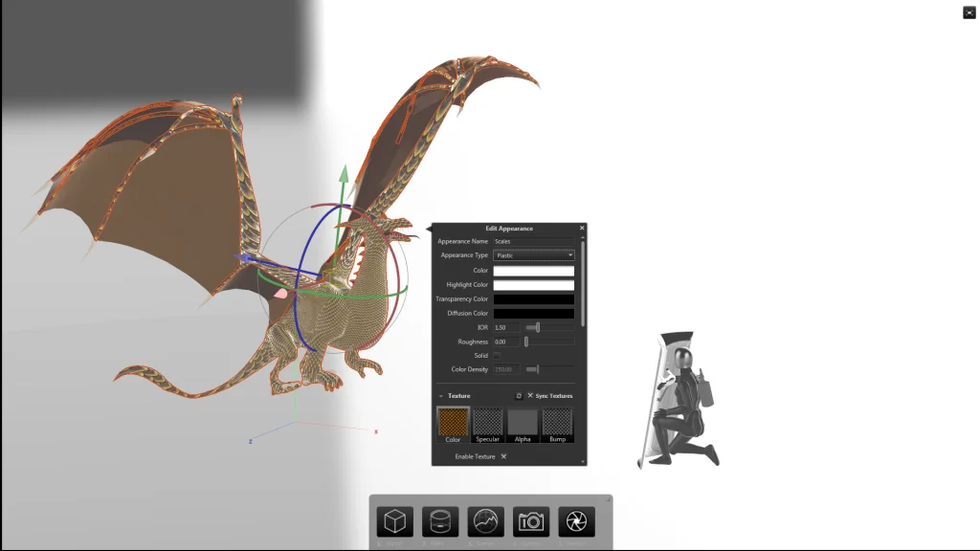The image size is (980, 551).
Task: Disable the Enable Texture checkbox
Action: pyautogui.click(x=503, y=456)
